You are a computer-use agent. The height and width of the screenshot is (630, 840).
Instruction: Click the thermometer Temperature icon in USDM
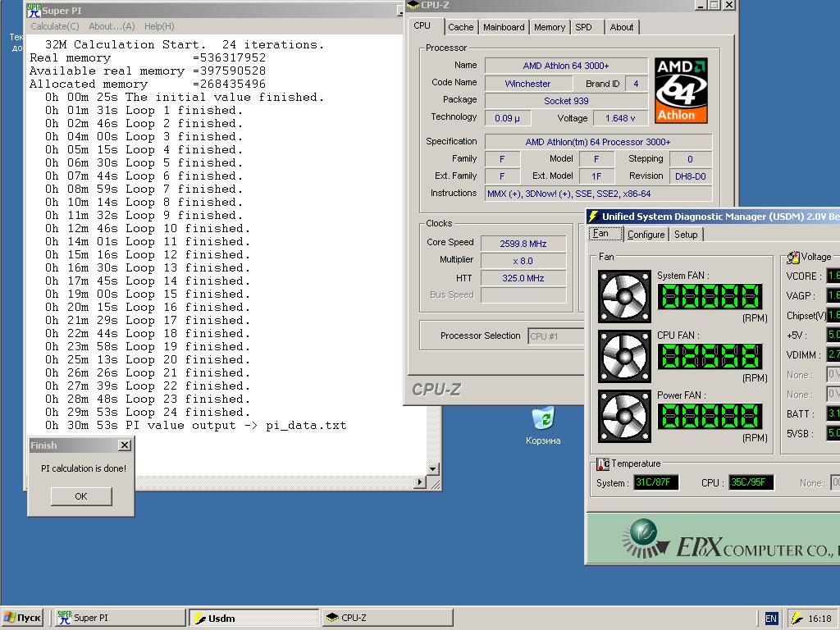point(603,463)
